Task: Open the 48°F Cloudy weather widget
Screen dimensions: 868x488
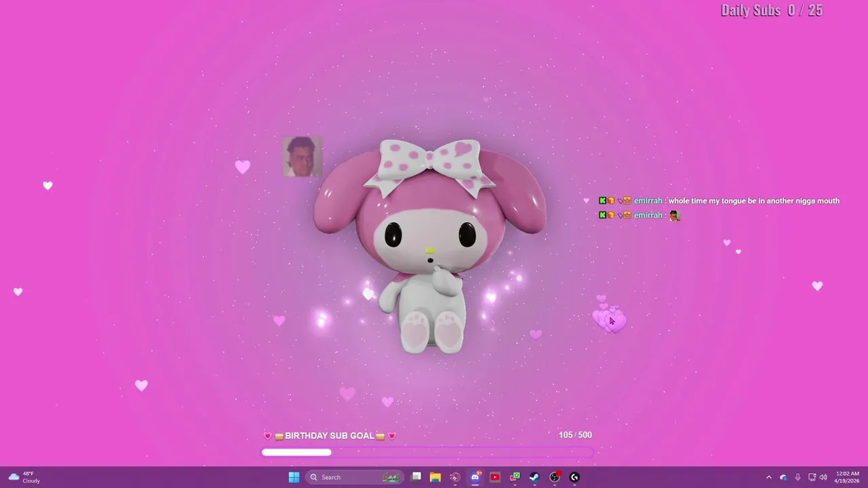Action: [24, 477]
